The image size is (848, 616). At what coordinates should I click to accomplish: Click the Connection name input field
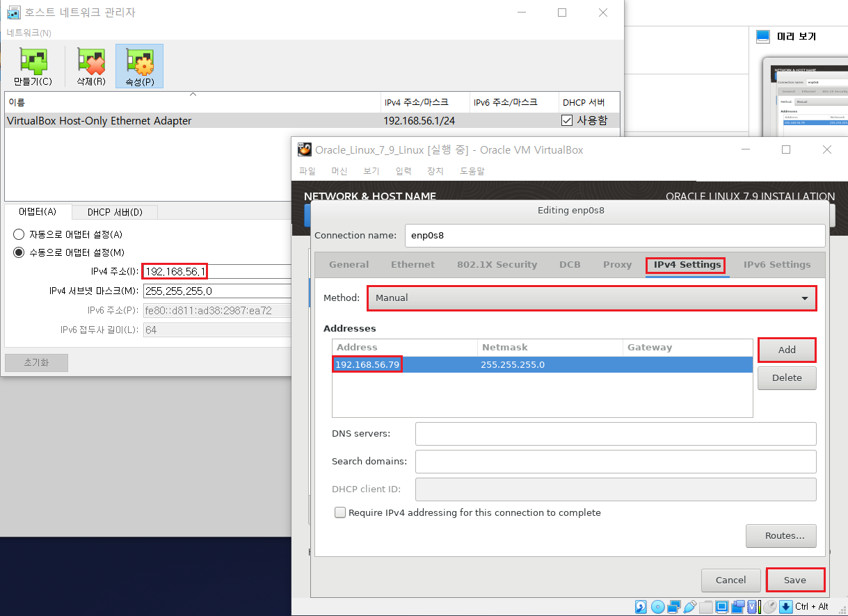[x=614, y=235]
